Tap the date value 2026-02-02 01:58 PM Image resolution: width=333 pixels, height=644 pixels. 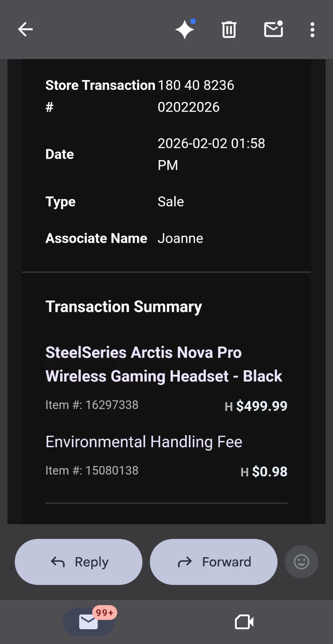click(211, 154)
